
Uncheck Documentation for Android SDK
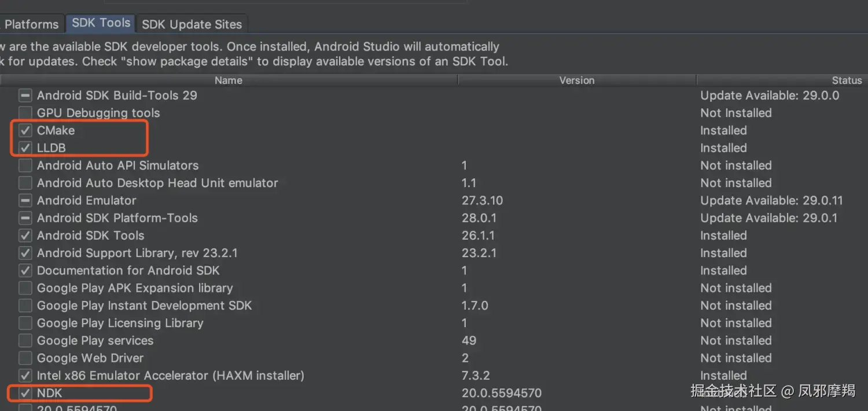pyautogui.click(x=25, y=270)
